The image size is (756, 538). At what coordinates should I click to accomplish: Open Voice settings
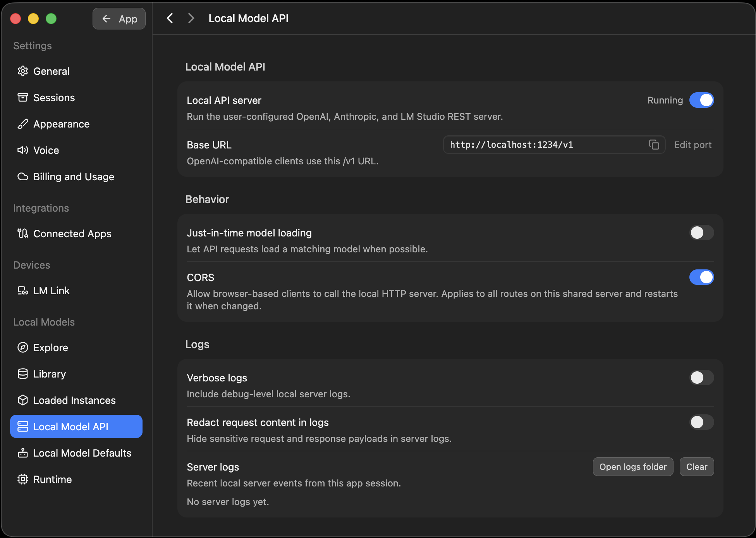(x=76, y=150)
